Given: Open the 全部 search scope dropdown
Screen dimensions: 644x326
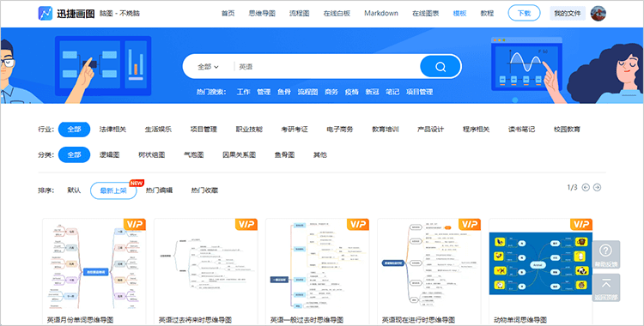Looking at the screenshot, I should (x=209, y=67).
